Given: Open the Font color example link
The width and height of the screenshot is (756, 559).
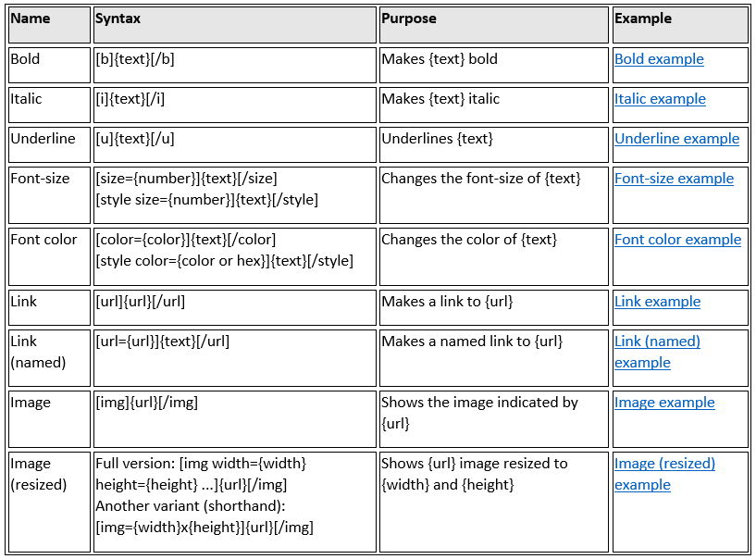Looking at the screenshot, I should pos(677,240).
